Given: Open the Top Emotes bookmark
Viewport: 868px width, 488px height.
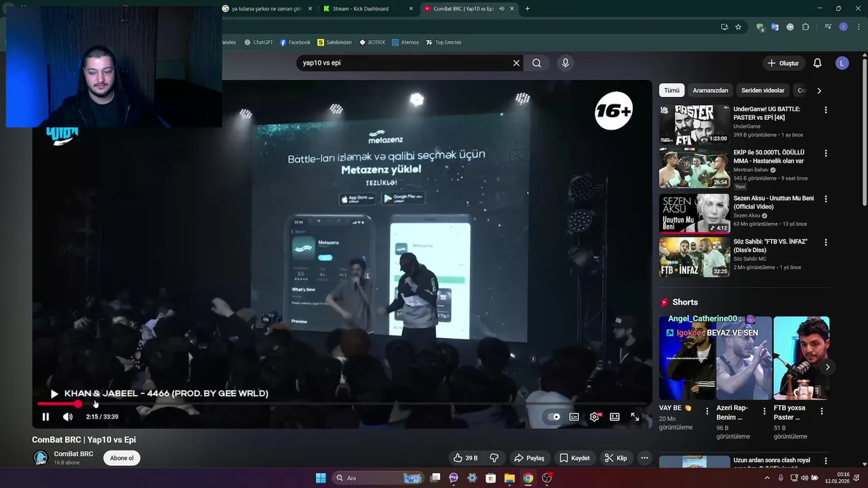Looking at the screenshot, I should click(443, 42).
